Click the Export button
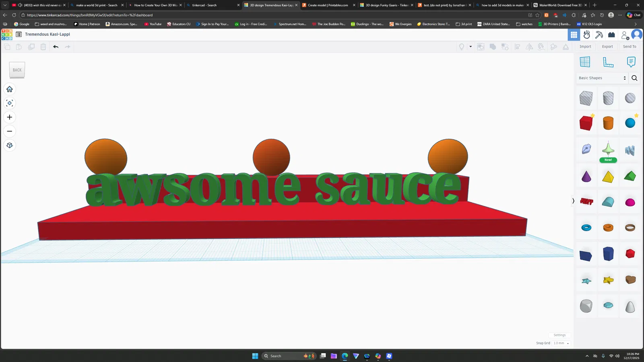This screenshot has height=362, width=644. click(x=607, y=47)
